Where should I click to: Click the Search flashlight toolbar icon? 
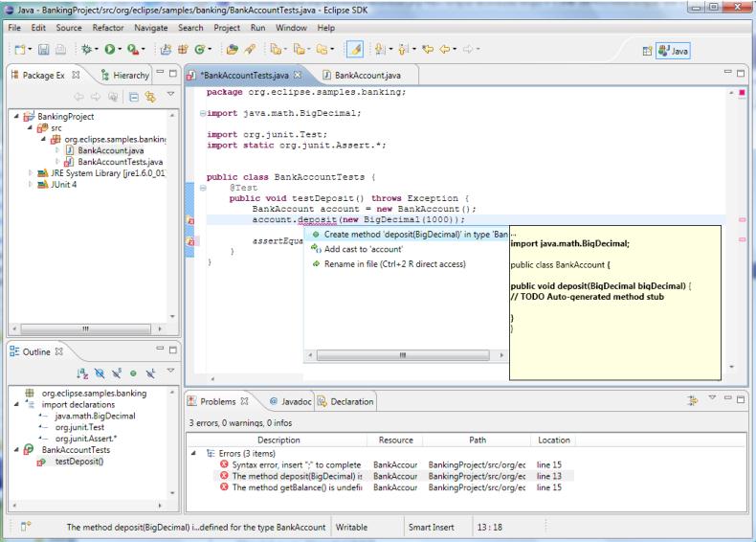coord(250,49)
